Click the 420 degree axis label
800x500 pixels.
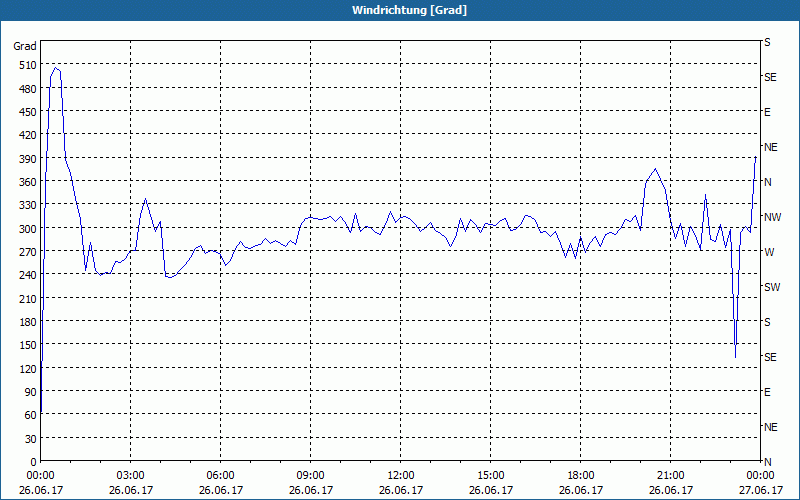(28, 135)
